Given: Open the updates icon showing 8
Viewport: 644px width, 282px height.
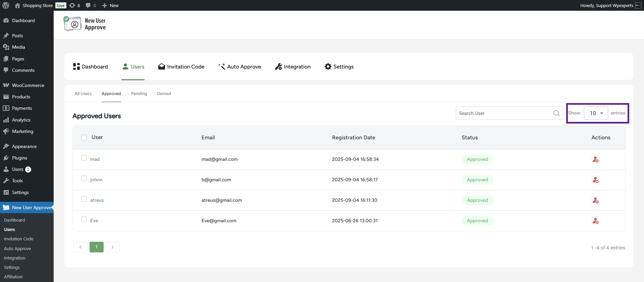Looking at the screenshot, I should (x=74, y=5).
